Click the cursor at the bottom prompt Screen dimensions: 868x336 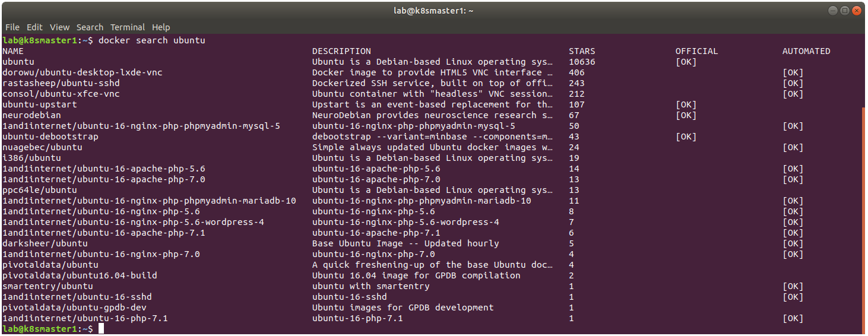pos(101,329)
